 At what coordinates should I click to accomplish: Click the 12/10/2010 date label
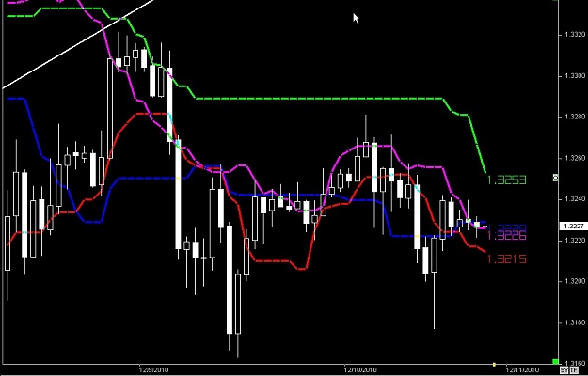tap(360, 370)
